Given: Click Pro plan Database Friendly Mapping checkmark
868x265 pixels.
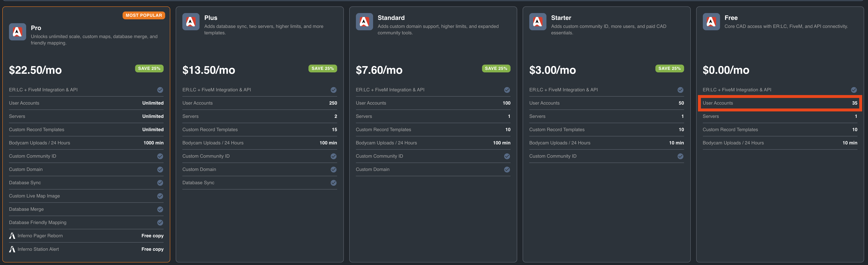Looking at the screenshot, I should pyautogui.click(x=160, y=223).
